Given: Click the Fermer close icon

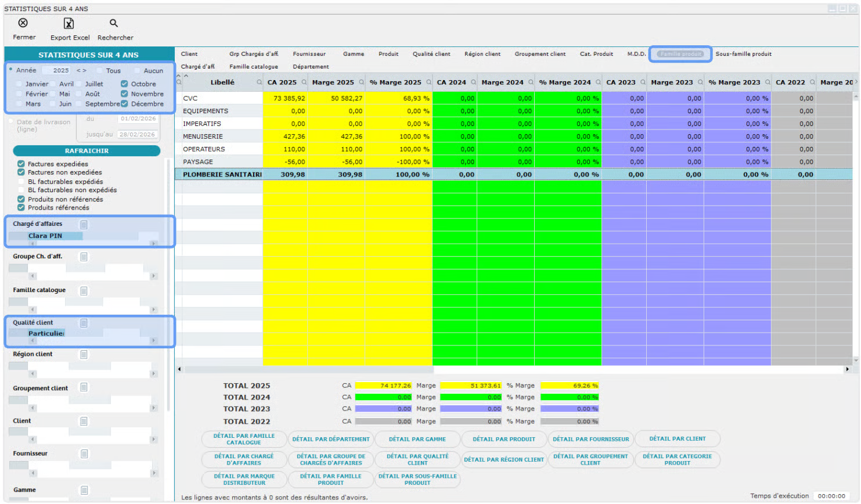Looking at the screenshot, I should (23, 23).
